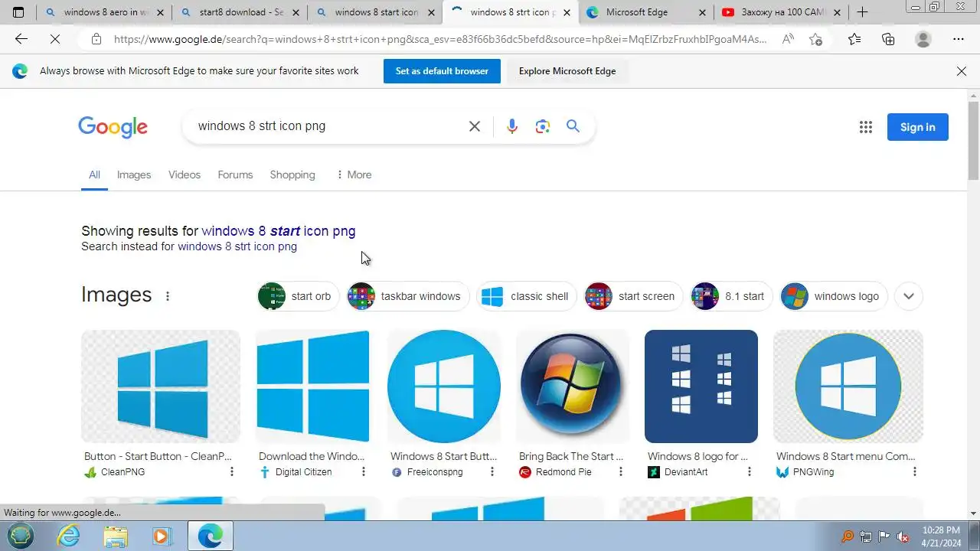Open the tab actions menu icon
980x551 pixels.
pos(18,12)
